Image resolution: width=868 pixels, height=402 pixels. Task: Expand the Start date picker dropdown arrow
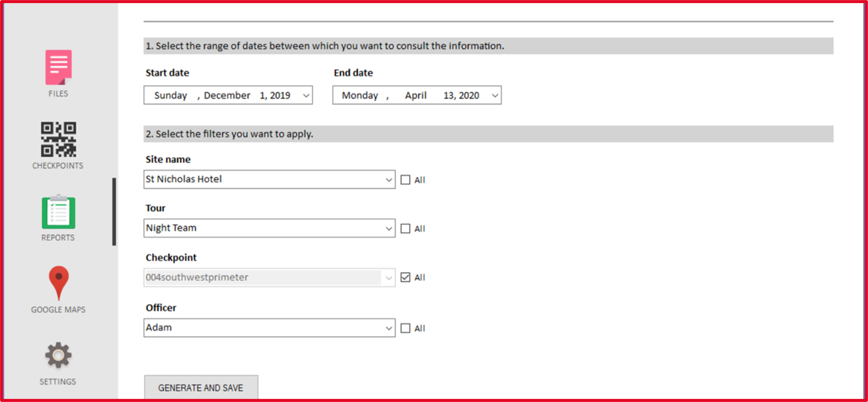pyautogui.click(x=306, y=95)
